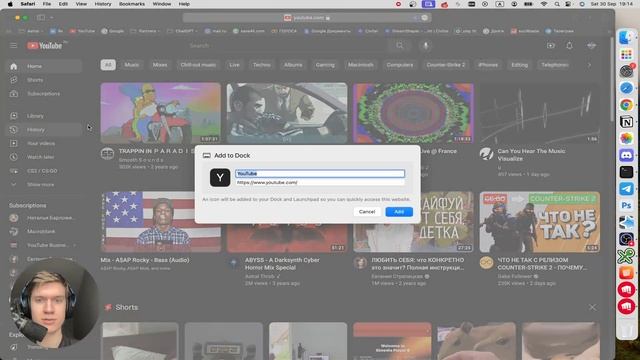Select the Mixes filter chip

(x=160, y=65)
